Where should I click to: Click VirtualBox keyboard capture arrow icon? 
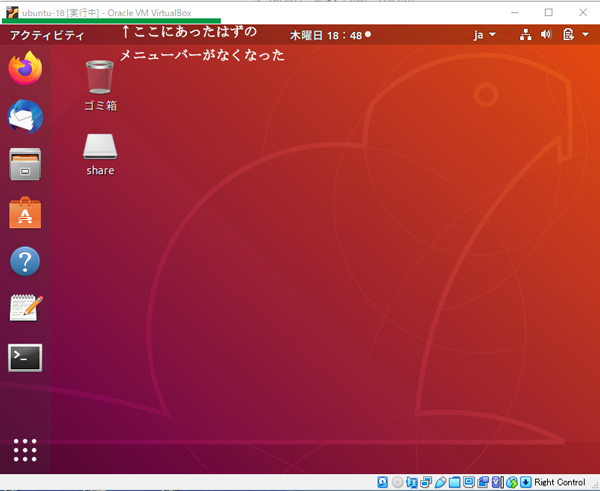(526, 482)
